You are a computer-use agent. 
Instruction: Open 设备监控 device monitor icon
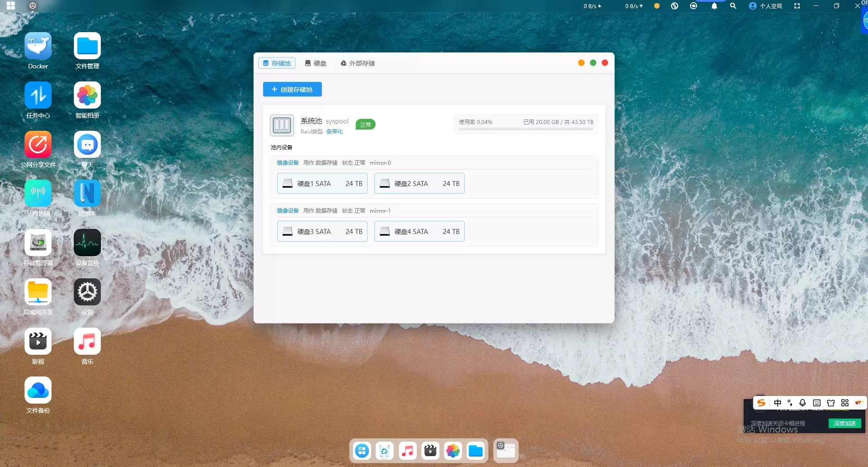(87, 243)
